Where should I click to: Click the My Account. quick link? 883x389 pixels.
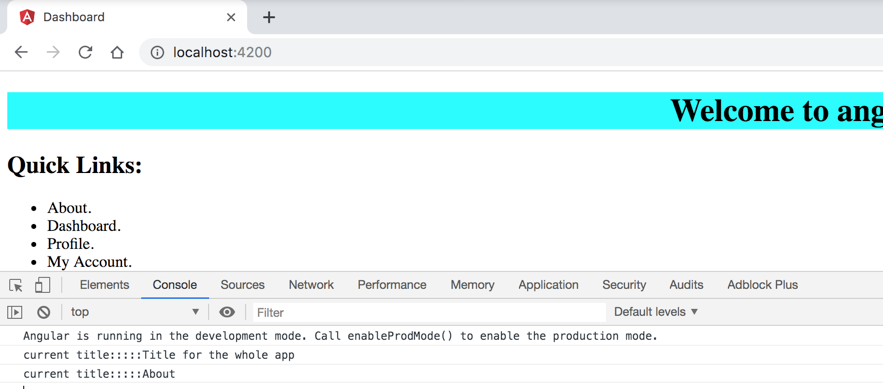click(x=90, y=262)
